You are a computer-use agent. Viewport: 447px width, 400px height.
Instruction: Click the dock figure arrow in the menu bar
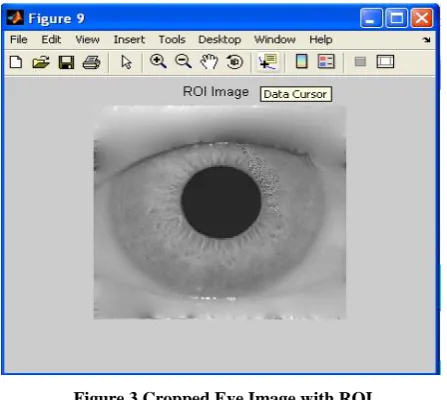[426, 40]
